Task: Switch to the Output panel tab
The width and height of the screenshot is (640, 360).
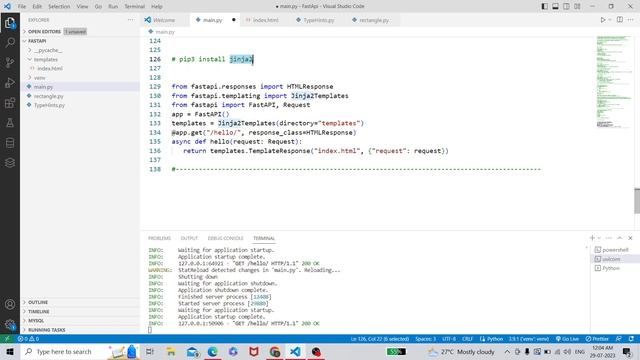Action: point(189,238)
